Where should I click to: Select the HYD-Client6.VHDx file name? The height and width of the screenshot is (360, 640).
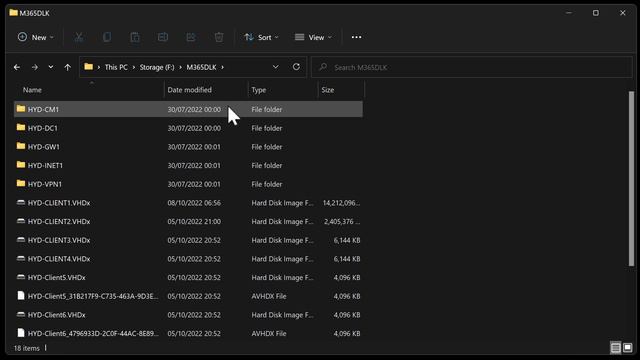click(57, 315)
